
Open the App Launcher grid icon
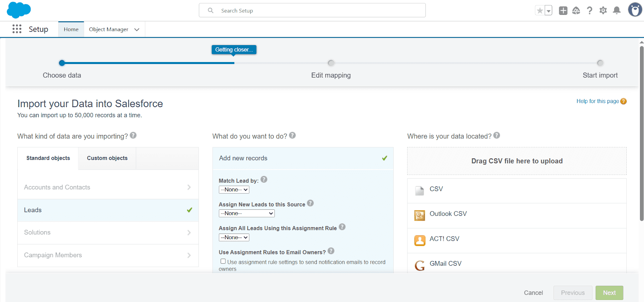point(17,29)
